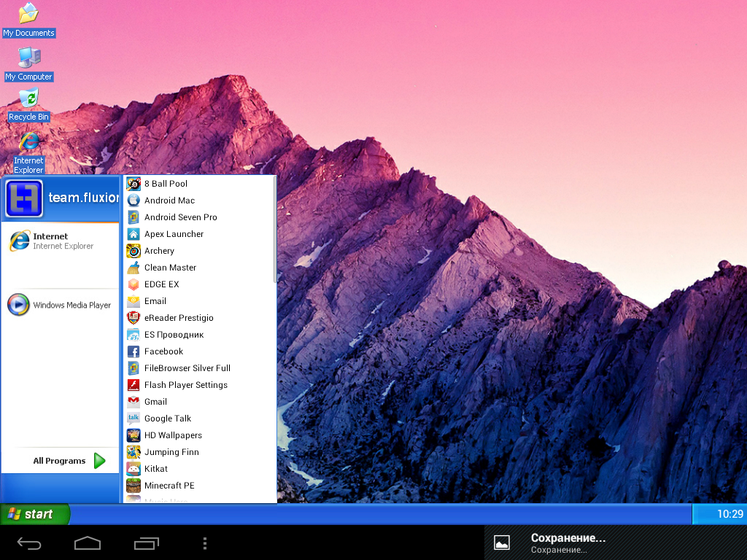Expand All Programs with the green arrow
This screenshot has width=747, height=560.
click(x=99, y=461)
